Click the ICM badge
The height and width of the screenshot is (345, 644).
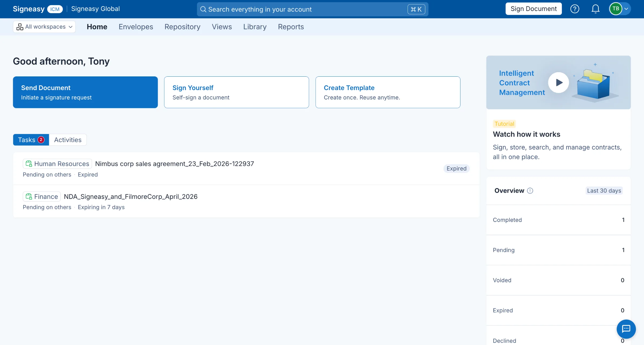point(55,9)
